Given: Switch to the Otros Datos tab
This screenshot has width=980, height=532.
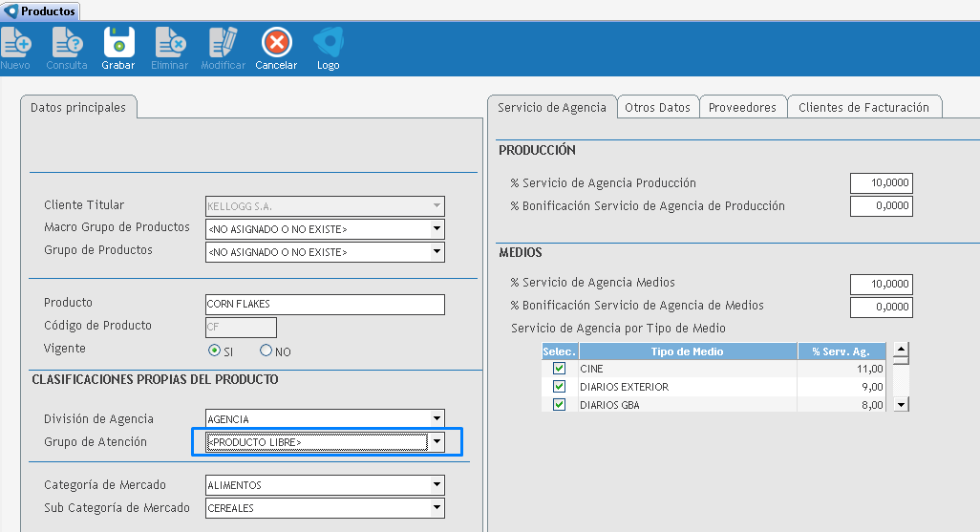Looking at the screenshot, I should point(657,108).
